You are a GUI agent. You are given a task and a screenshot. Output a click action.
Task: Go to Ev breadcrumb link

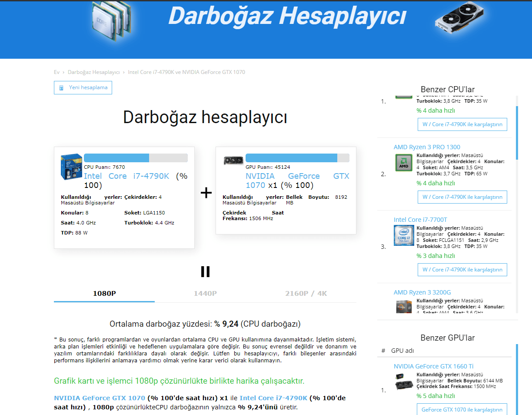coord(57,72)
